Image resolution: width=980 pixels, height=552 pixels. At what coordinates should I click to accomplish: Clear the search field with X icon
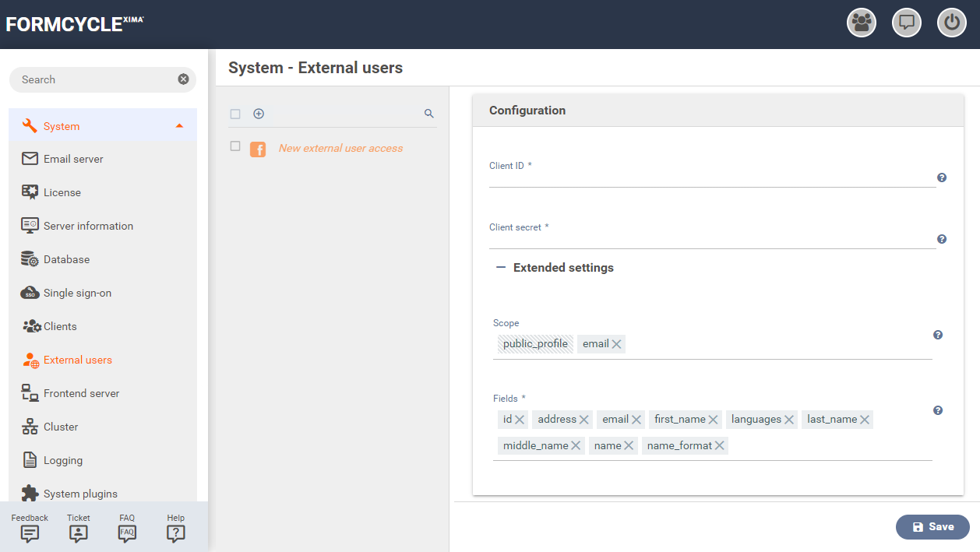[183, 79]
